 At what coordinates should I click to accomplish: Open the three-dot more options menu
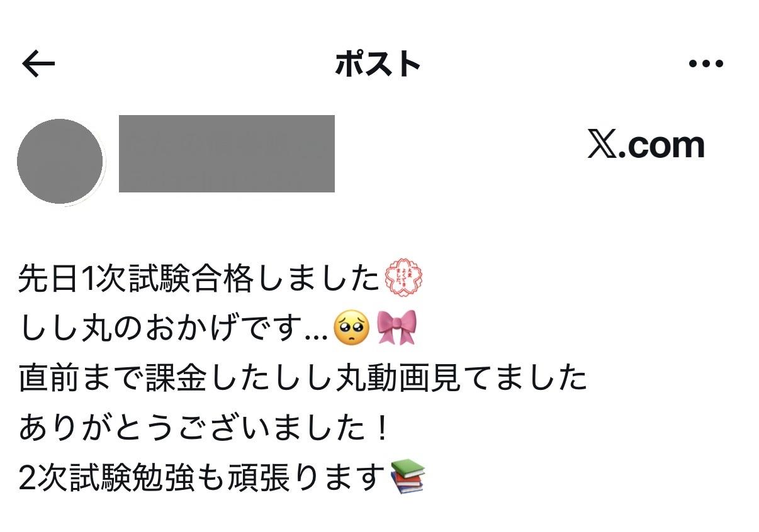(706, 64)
